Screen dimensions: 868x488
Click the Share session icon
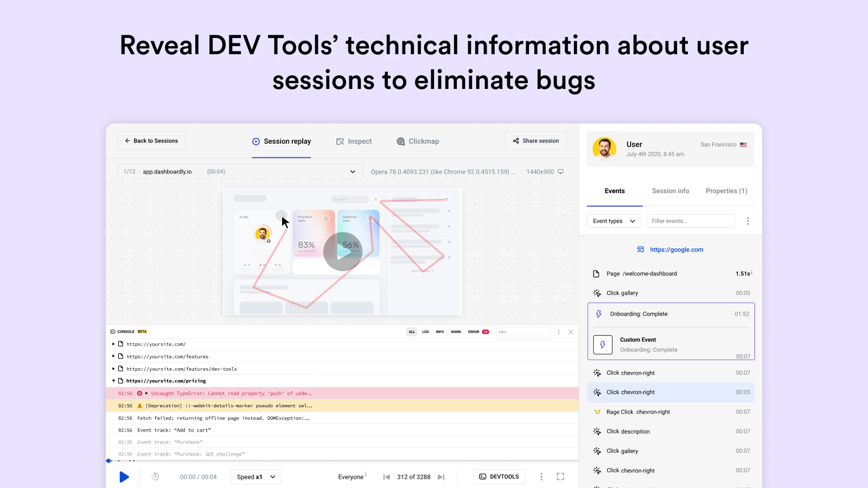(516, 140)
